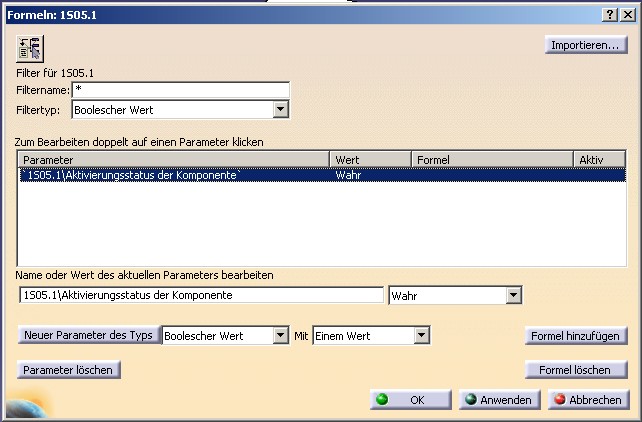Image resolution: width=642 pixels, height=422 pixels.
Task: Open the Wahr value dropdown arrow
Action: 513,295
